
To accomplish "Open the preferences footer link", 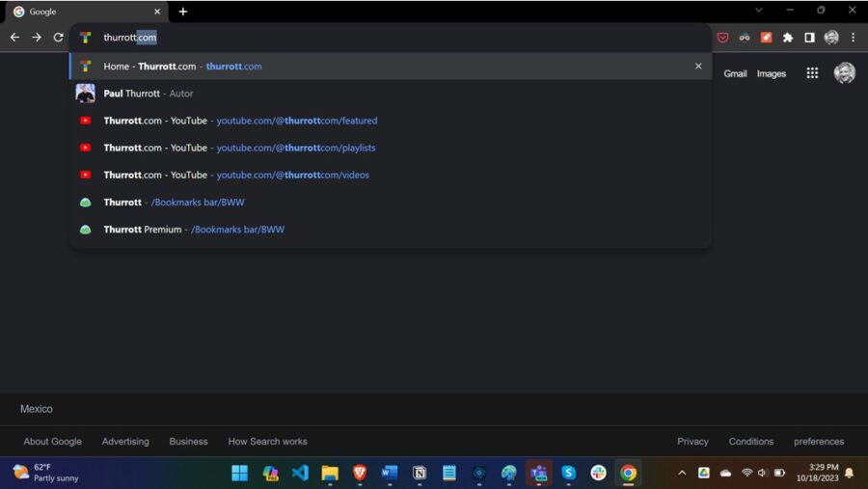I will pos(819,442).
